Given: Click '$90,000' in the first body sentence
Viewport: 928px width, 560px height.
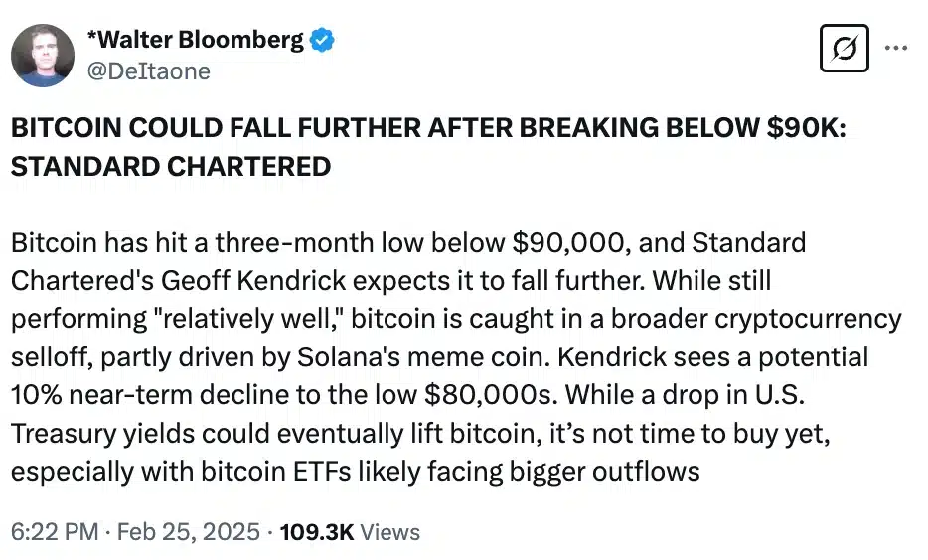Looking at the screenshot, I should tap(565, 243).
